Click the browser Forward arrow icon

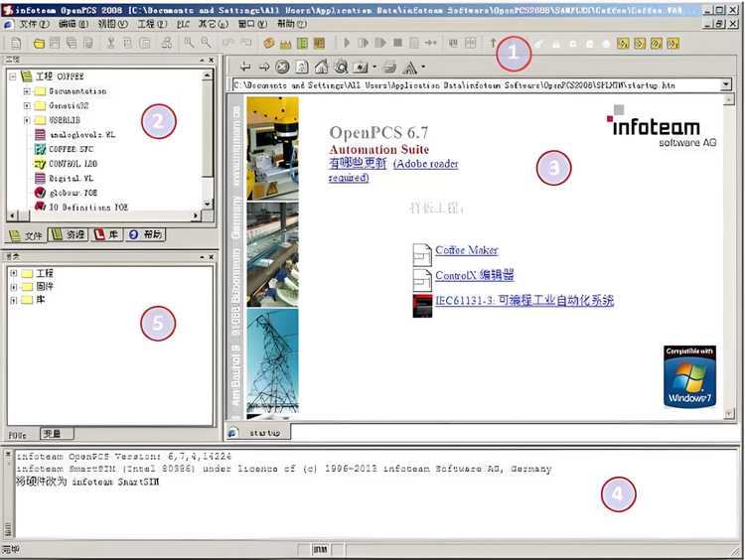(264, 68)
